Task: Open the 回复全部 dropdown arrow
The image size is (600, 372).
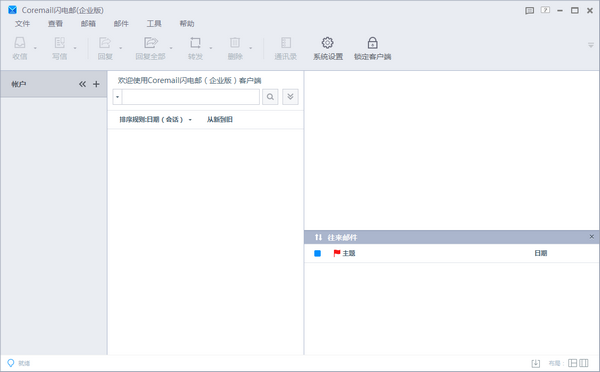Action: [171, 48]
